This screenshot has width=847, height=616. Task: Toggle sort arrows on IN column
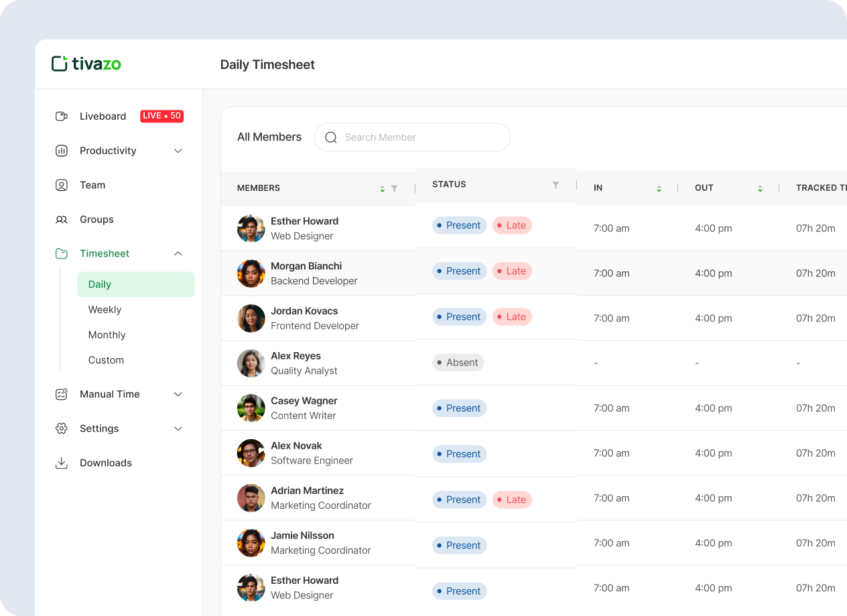pyautogui.click(x=659, y=189)
